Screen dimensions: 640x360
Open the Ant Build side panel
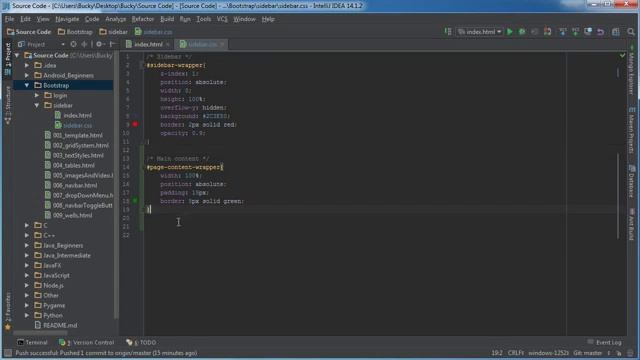(631, 224)
